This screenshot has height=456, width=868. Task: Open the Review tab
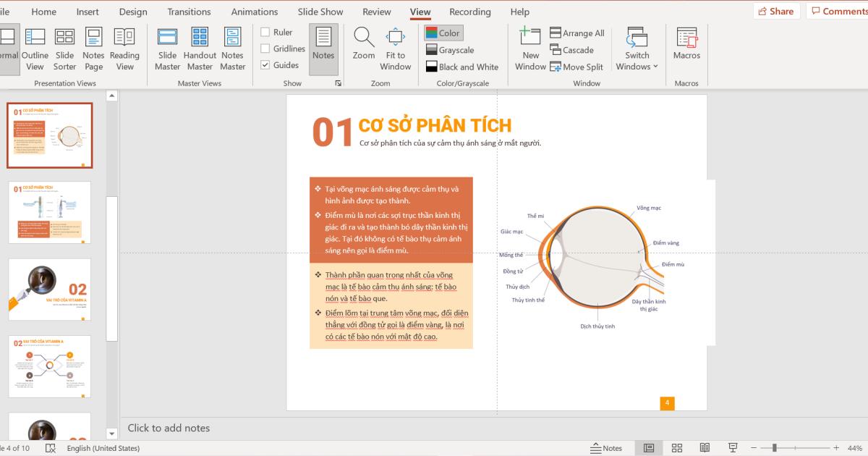377,12
